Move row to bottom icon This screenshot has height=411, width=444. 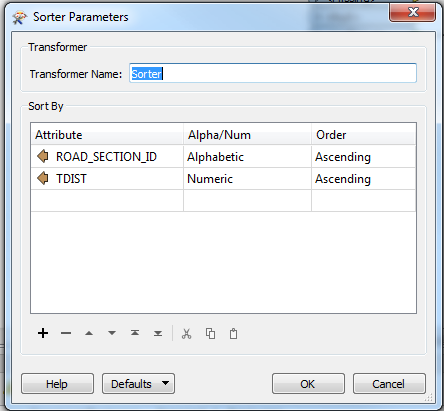158,333
